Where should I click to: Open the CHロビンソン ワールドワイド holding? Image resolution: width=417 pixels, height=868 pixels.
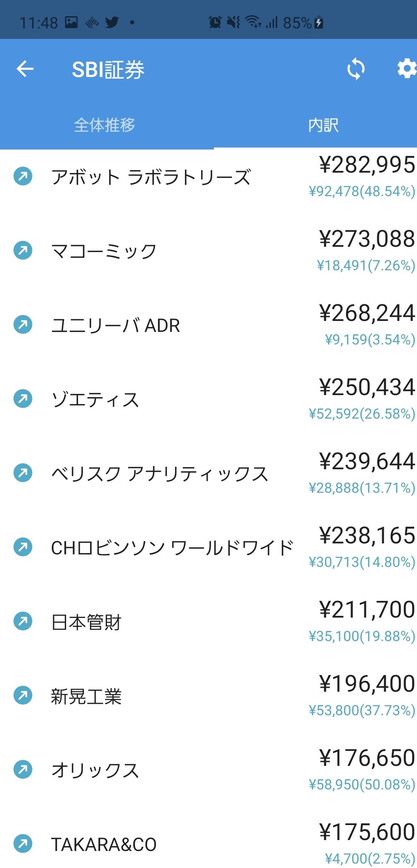208,547
